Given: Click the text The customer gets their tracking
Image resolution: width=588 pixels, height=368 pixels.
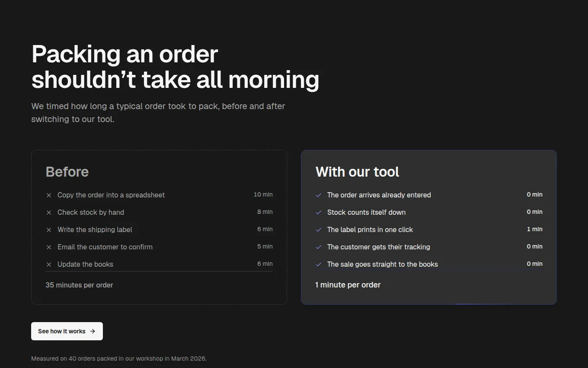Looking at the screenshot, I should click(379, 247).
